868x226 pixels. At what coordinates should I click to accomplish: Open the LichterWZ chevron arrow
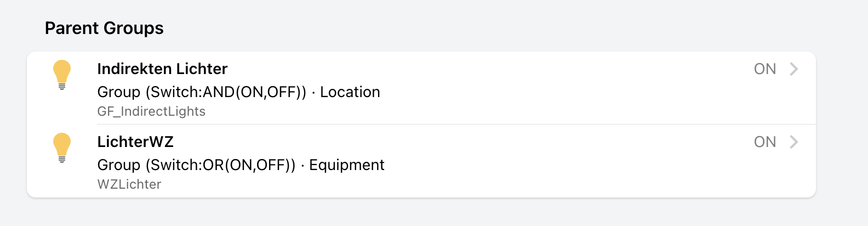pos(793,142)
